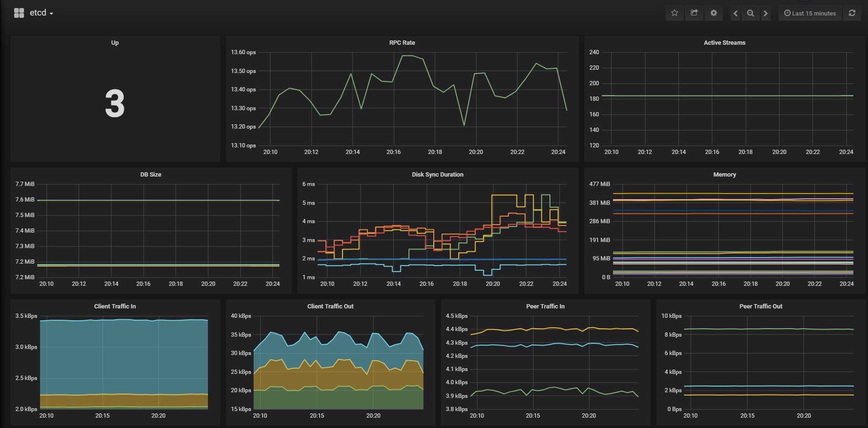
Task: Click the 20:16 time label in RPC Rate
Action: point(394,152)
